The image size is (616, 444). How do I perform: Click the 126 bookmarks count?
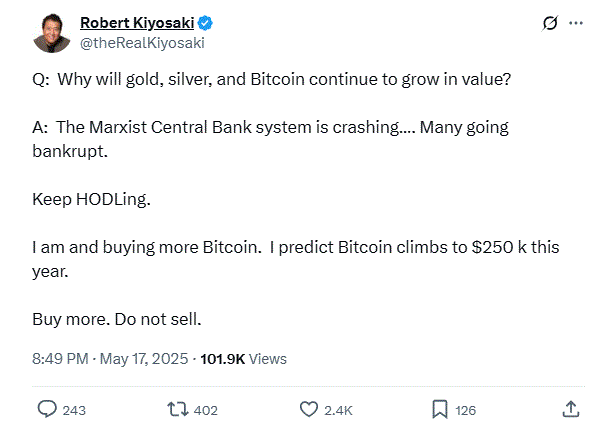465,410
